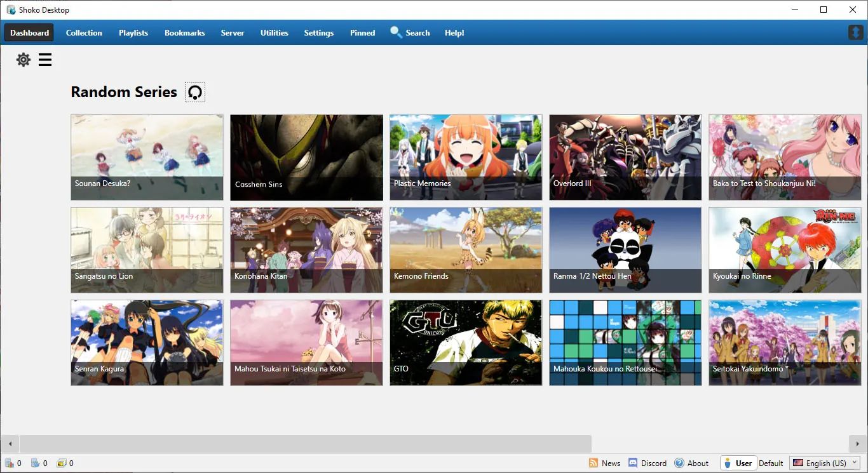This screenshot has width=868, height=473.
Task: Open the Konohana Kitan series card
Action: (x=306, y=250)
